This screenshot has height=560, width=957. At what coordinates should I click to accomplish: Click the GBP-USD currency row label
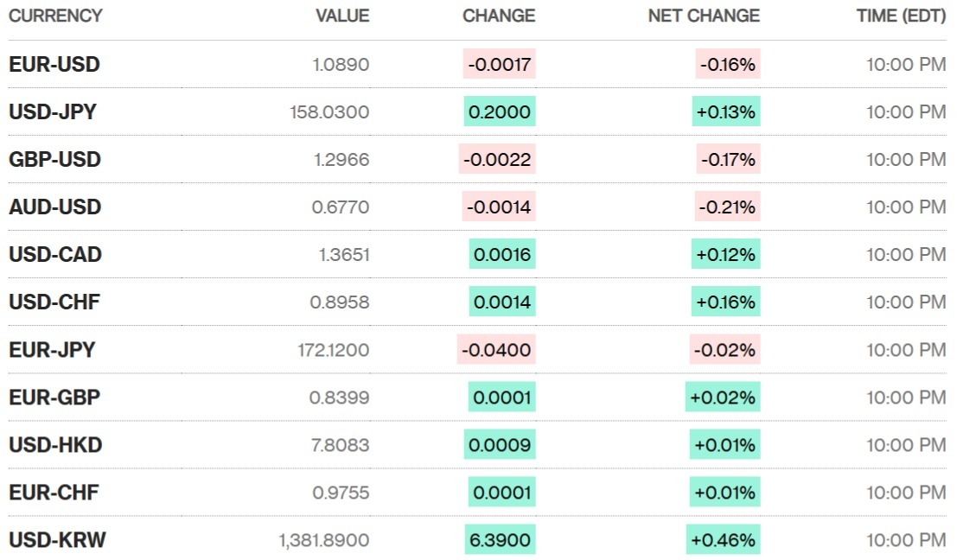[x=54, y=160]
